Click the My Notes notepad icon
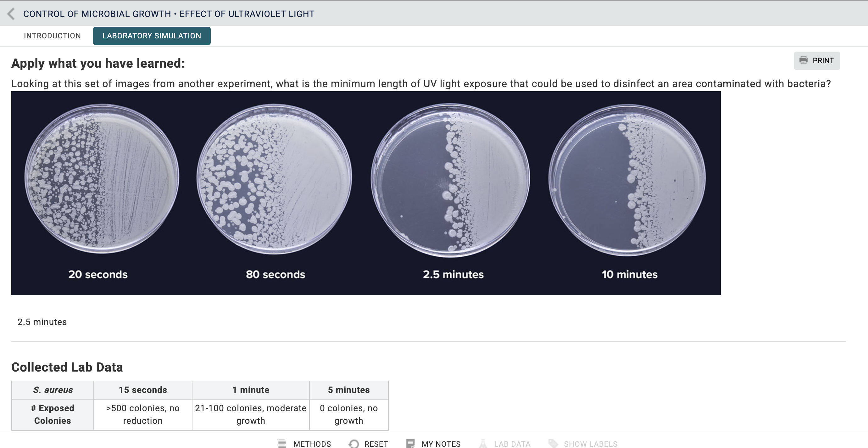Viewport: 868px width, 448px height. tap(410, 444)
